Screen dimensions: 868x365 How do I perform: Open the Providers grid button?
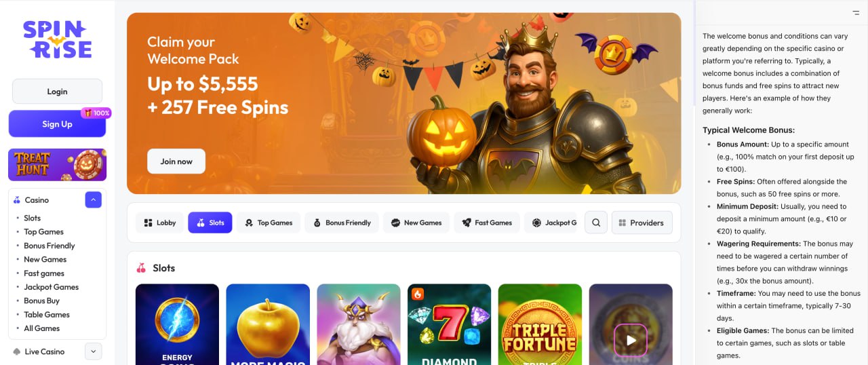[x=642, y=223]
